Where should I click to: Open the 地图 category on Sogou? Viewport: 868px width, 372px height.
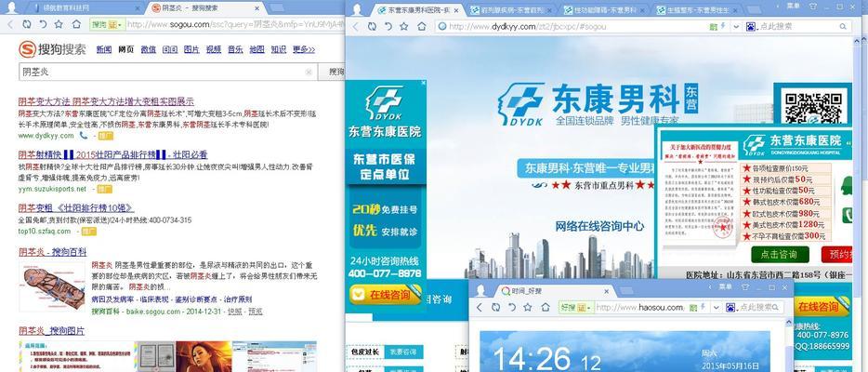tap(256, 49)
